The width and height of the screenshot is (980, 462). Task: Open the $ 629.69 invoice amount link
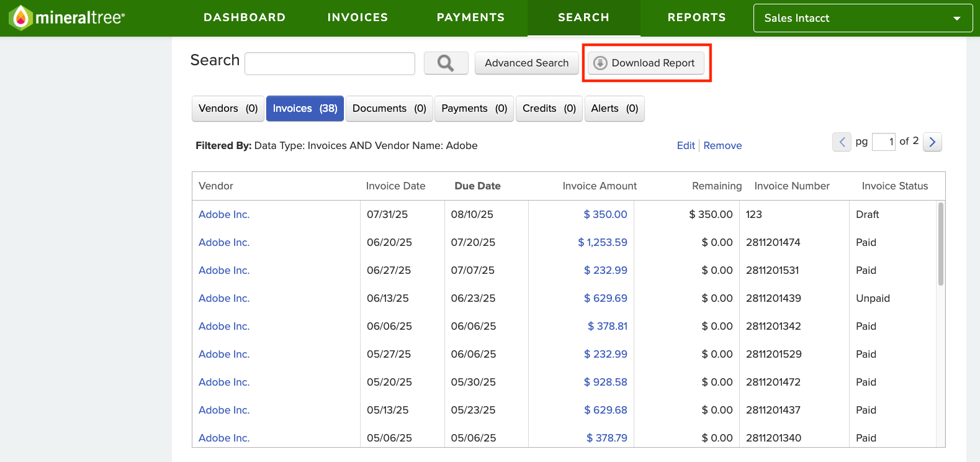tap(605, 298)
